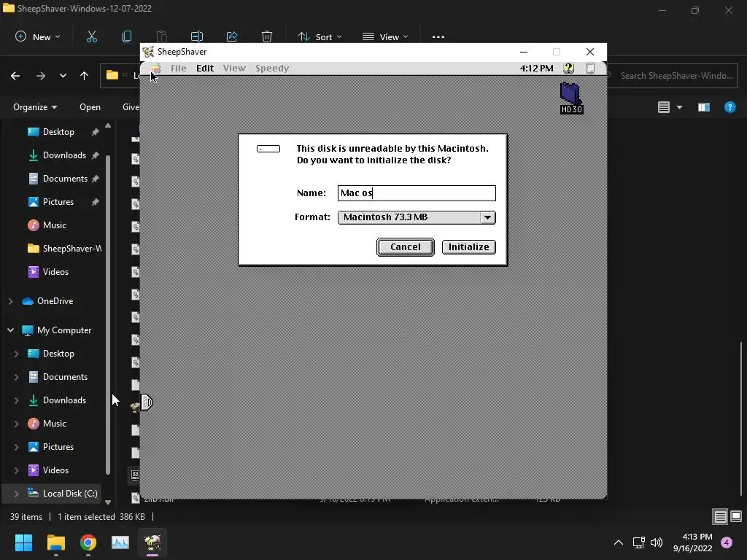Click the Cut scissors icon in Explorer
Screen dimensions: 747x560
point(91,36)
